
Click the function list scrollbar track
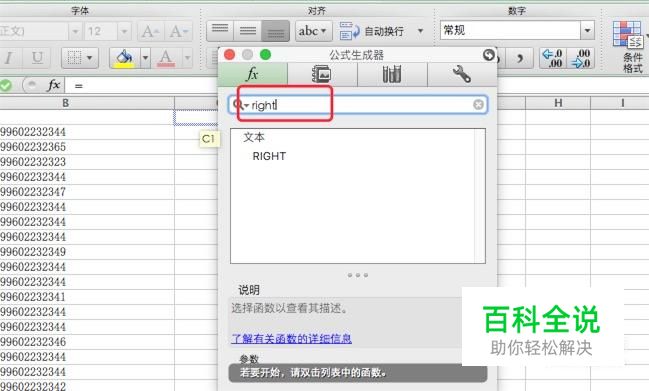coord(480,196)
